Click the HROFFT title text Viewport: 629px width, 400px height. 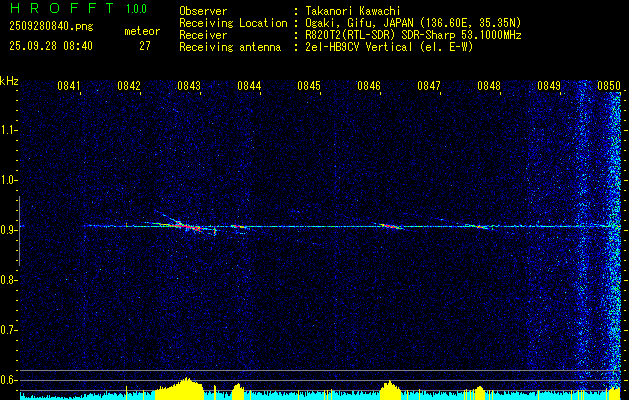(62, 8)
